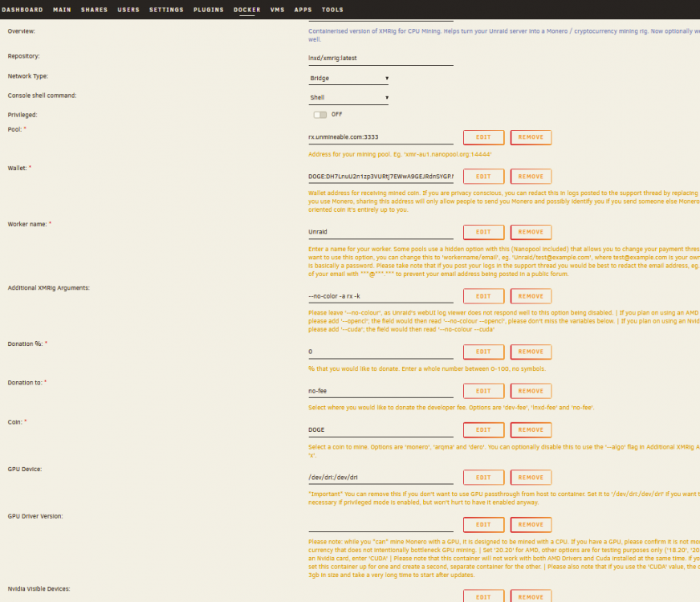Edit the GPU Driver Version
Image resolution: width=700 pixels, height=602 pixels.
pyautogui.click(x=483, y=525)
